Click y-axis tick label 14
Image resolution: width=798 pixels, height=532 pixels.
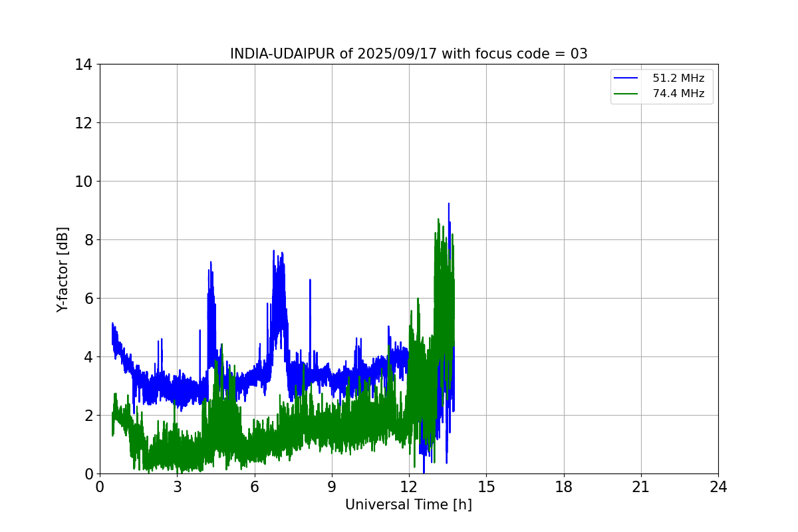83,65
